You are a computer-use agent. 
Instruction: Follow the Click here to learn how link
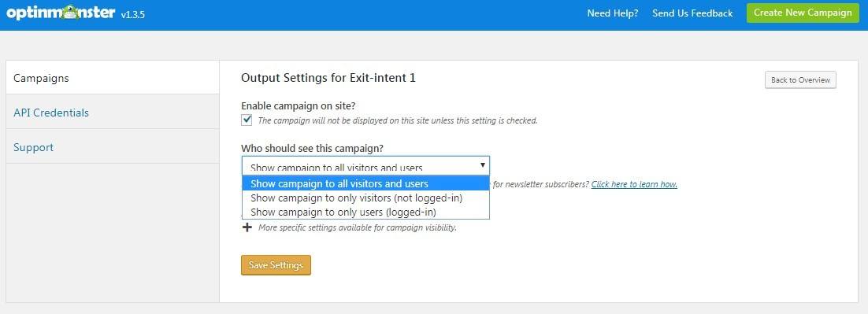[x=634, y=185]
